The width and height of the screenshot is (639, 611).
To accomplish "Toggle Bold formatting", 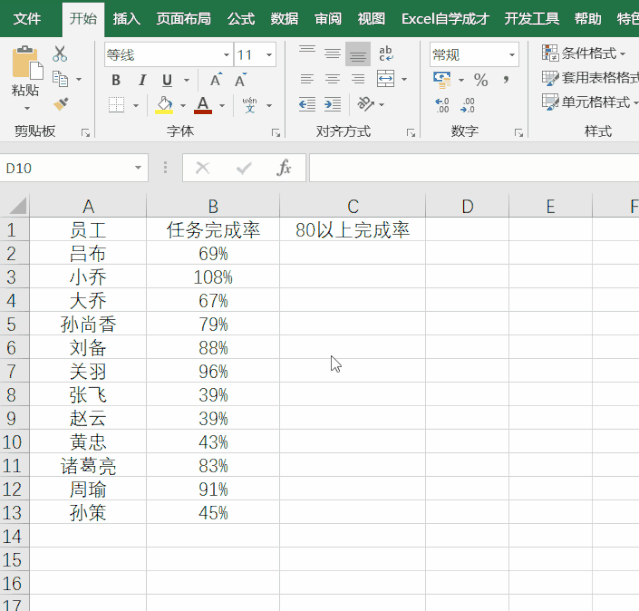I will pos(116,80).
